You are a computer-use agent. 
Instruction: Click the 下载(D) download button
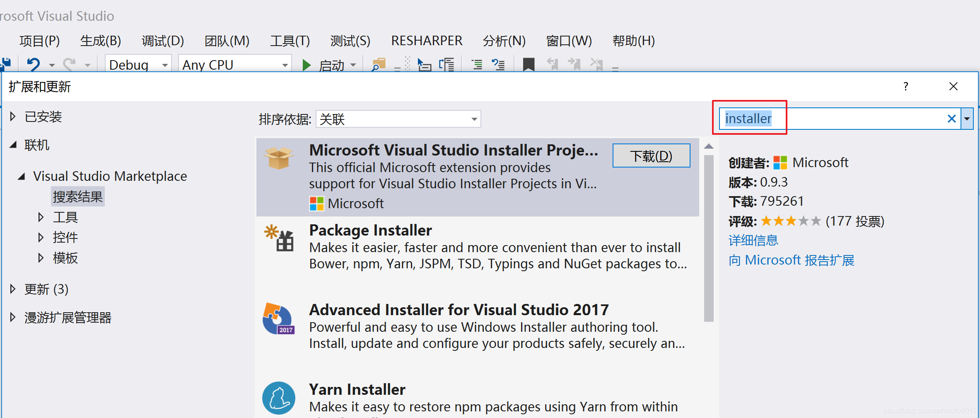click(651, 156)
